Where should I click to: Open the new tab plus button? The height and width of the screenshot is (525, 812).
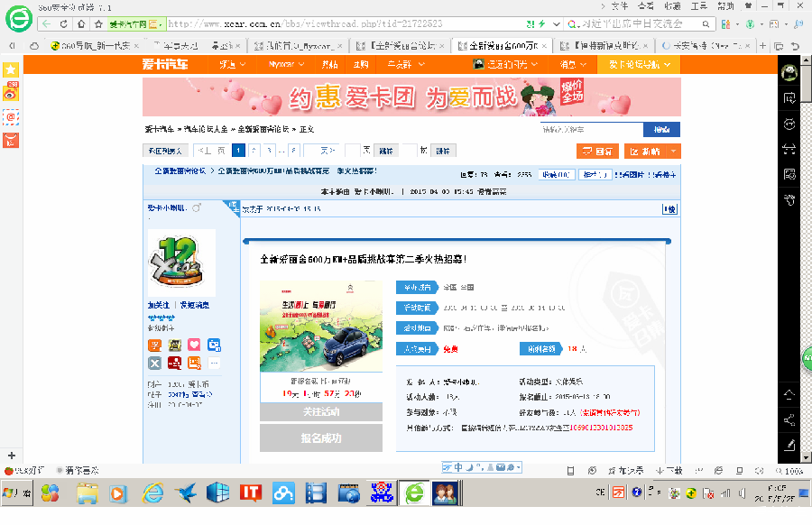762,46
